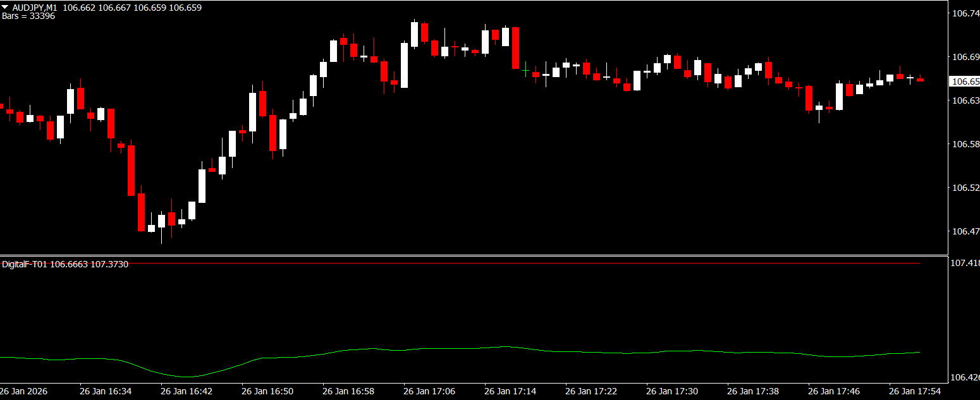Click the divider between chart and indicator window
The height and width of the screenshot is (400, 980).
[474, 255]
